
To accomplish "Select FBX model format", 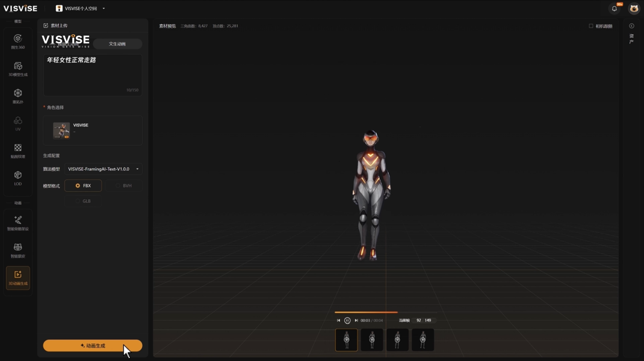I will [83, 186].
